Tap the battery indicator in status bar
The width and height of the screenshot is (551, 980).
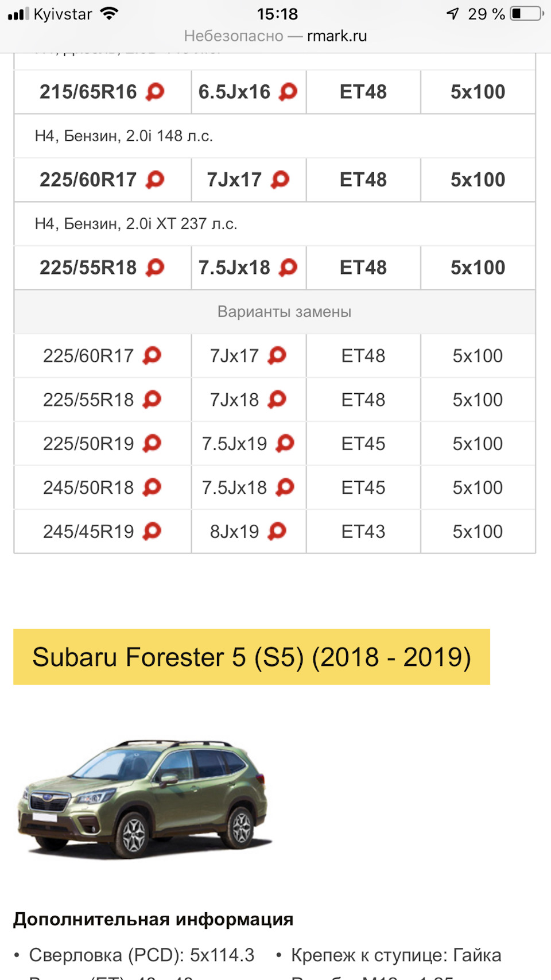click(526, 14)
